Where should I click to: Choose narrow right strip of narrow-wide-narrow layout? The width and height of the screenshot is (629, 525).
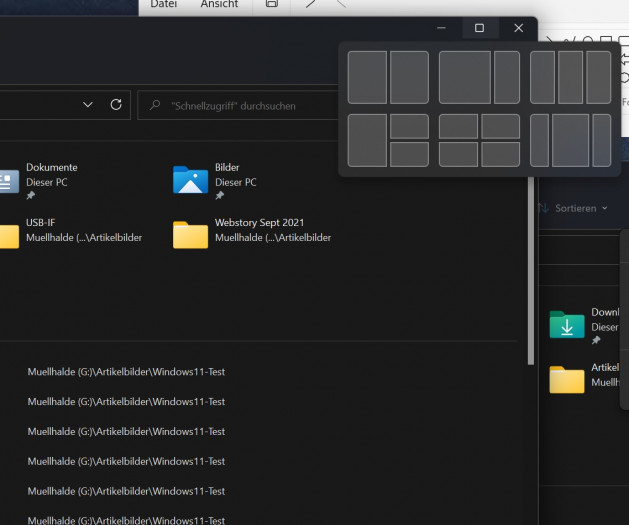pos(602,140)
